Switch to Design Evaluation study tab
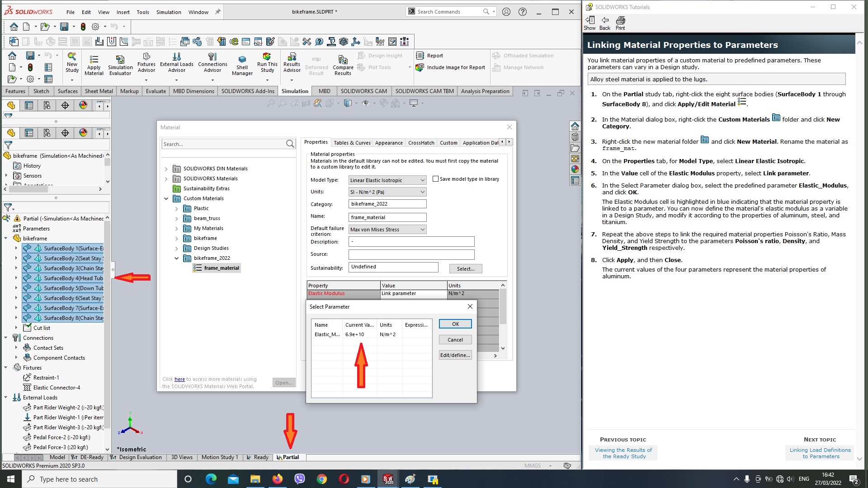 point(136,457)
